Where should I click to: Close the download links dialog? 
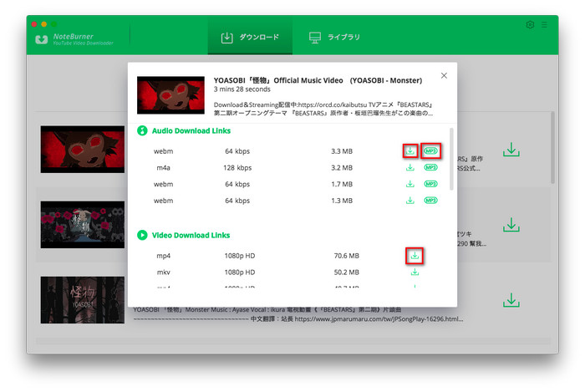(444, 76)
